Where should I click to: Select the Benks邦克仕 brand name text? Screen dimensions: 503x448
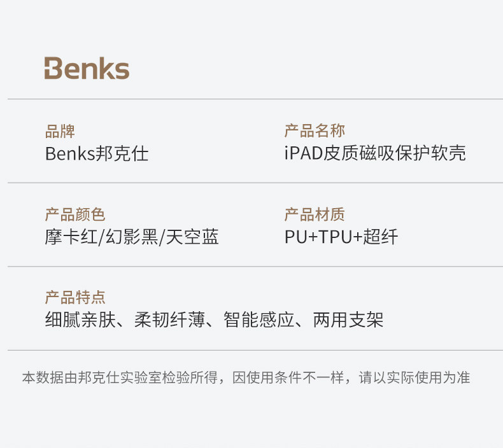coord(97,153)
